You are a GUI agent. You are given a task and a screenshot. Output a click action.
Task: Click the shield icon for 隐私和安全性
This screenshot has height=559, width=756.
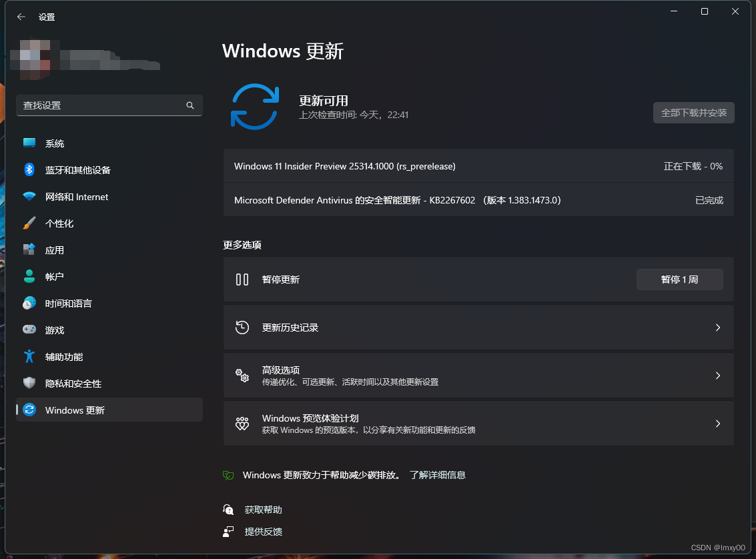tap(29, 383)
